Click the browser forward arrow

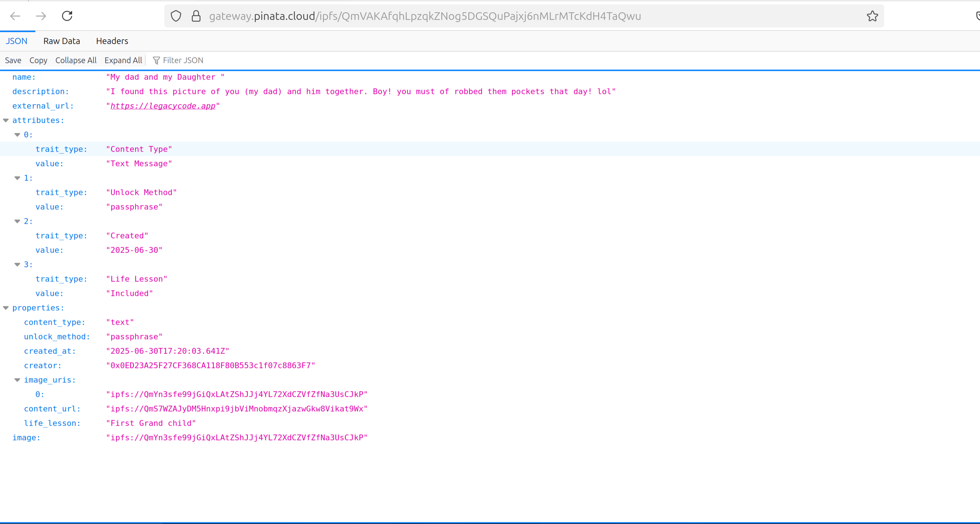(41, 16)
